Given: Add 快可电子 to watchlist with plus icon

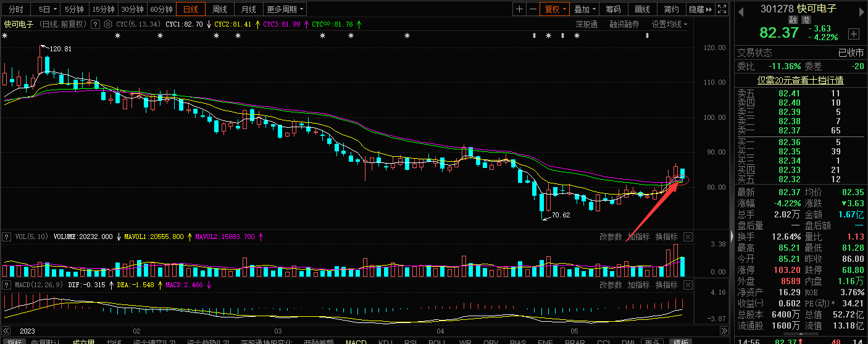Looking at the screenshot, I should tap(854, 33).
